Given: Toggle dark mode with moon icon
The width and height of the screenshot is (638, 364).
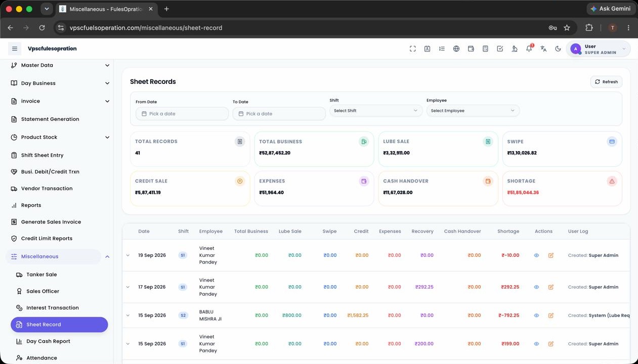Looking at the screenshot, I should coord(558,49).
